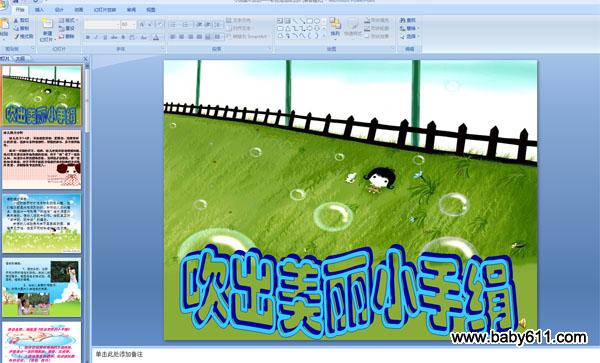Open the Insert (插入) ribbon tab
600x363 pixels.
[x=39, y=10]
